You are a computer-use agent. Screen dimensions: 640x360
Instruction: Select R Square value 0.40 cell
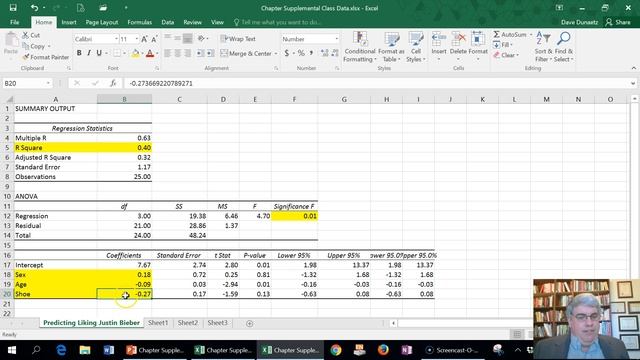(x=124, y=148)
